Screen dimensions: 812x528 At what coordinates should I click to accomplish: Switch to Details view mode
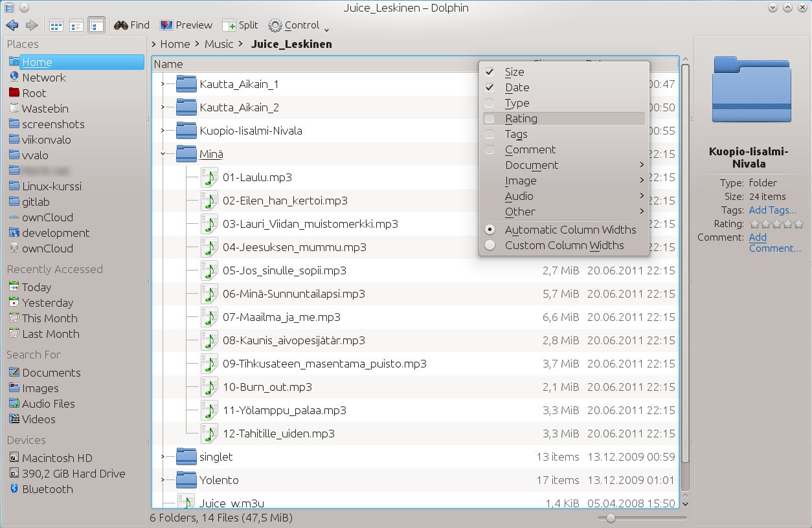(96, 25)
